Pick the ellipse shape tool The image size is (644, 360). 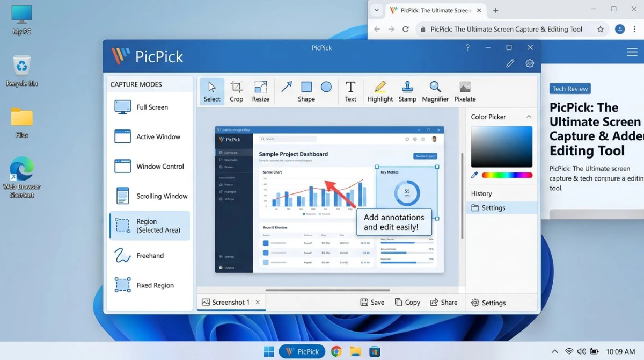tap(326, 87)
